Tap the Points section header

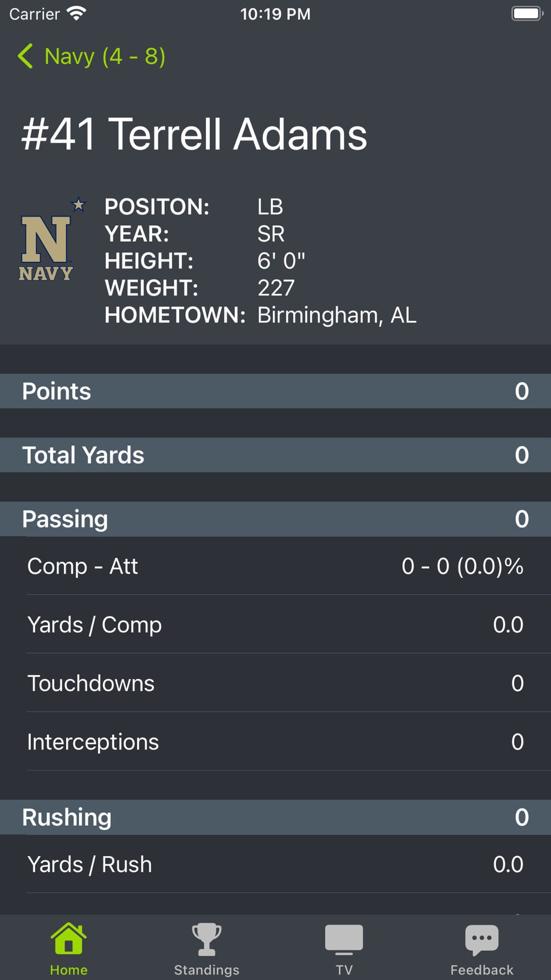coord(275,391)
